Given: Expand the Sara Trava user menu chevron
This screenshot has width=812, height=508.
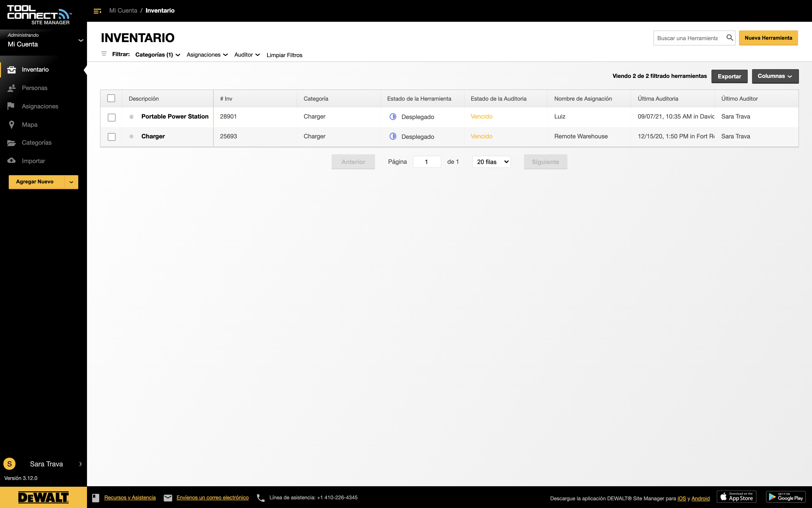Looking at the screenshot, I should 80,464.
